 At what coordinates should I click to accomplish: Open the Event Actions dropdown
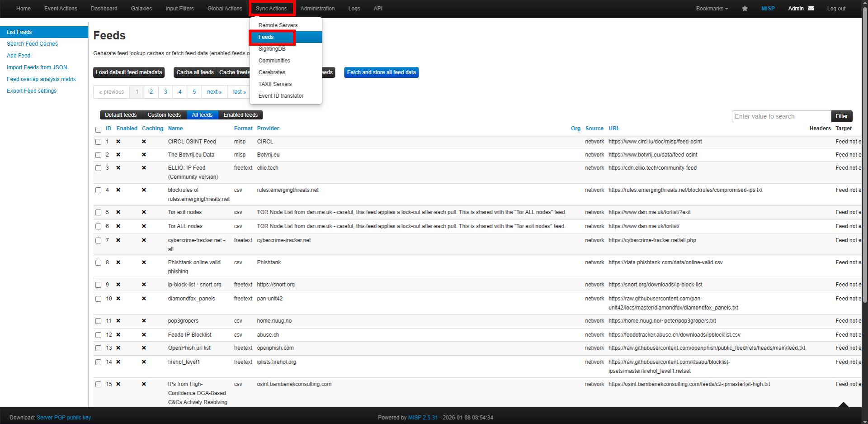coord(61,9)
